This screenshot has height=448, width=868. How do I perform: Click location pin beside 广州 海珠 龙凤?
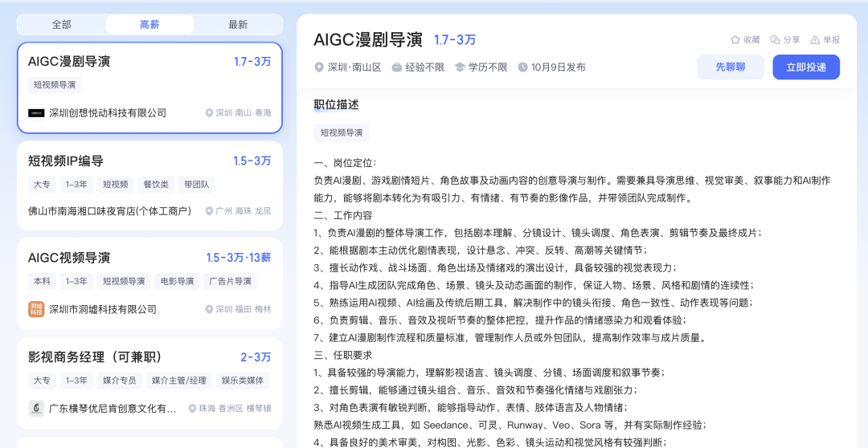coord(209,211)
